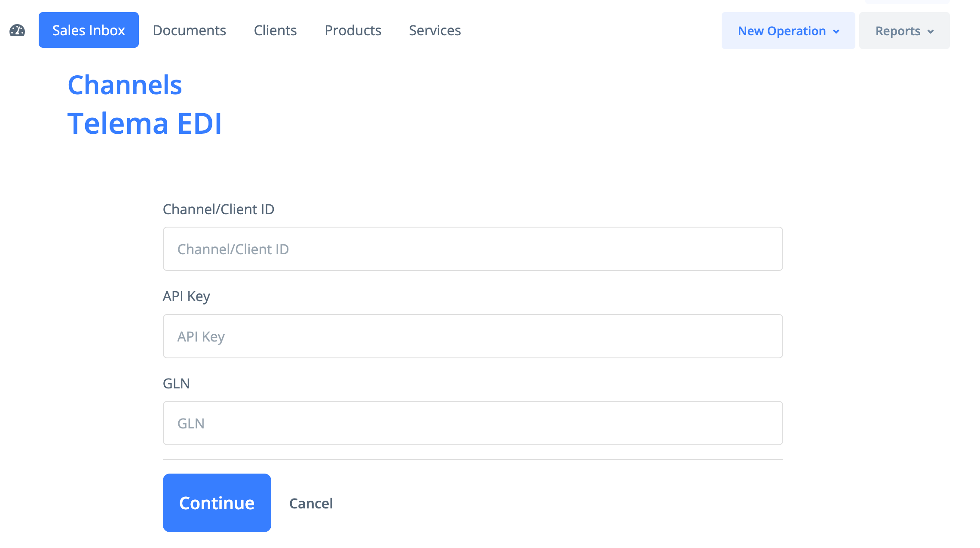Select the GLN text box
This screenshot has height=548, width=980.
(x=473, y=423)
